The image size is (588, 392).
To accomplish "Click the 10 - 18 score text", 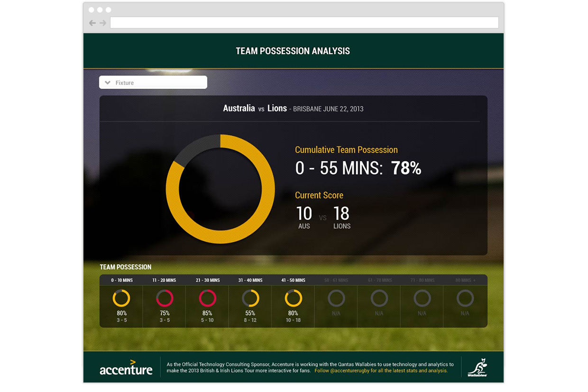I will [x=294, y=320].
